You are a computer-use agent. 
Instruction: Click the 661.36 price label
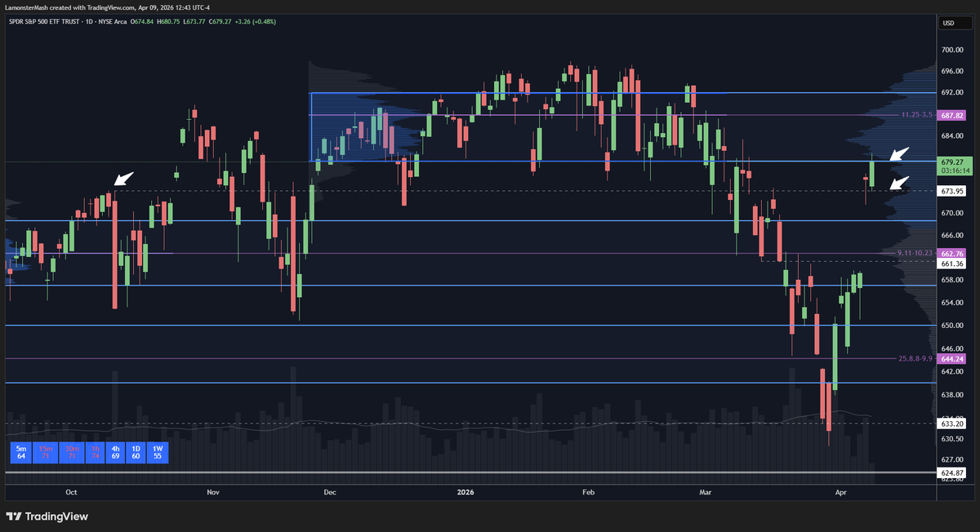953,264
